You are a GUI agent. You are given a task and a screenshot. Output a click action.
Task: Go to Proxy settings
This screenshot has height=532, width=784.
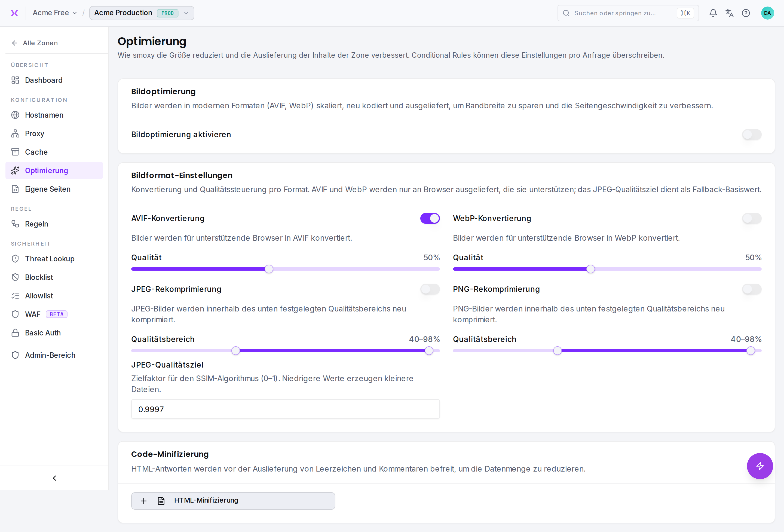click(x=54, y=134)
